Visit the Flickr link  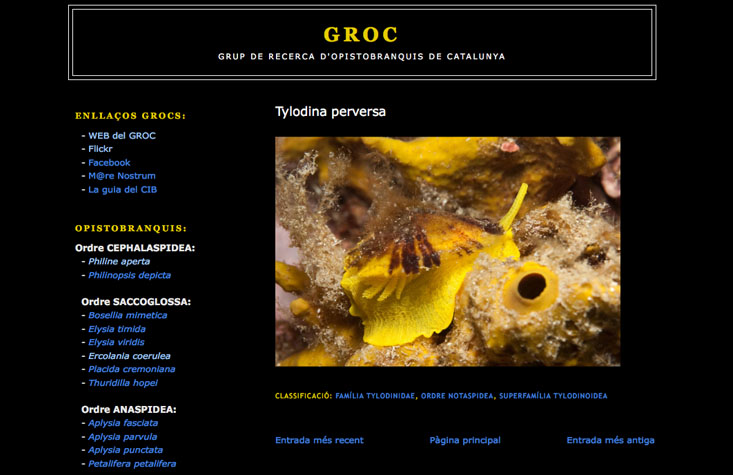point(101,149)
